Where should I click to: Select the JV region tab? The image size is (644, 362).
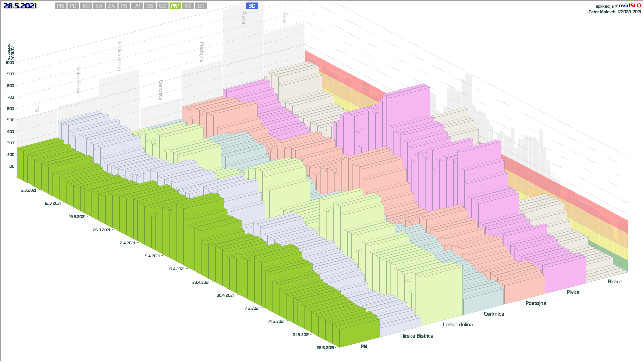click(137, 6)
